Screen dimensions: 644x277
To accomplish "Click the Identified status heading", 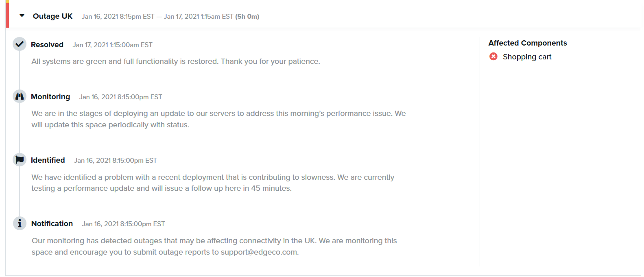I will (x=48, y=160).
